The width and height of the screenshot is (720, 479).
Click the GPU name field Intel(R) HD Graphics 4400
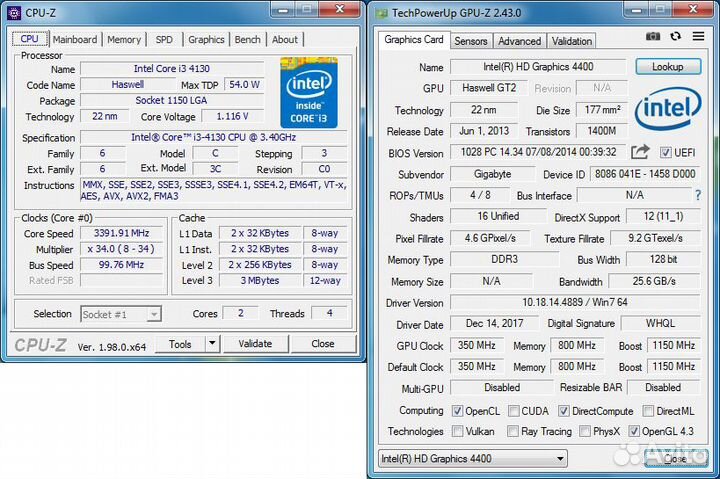pos(538,67)
